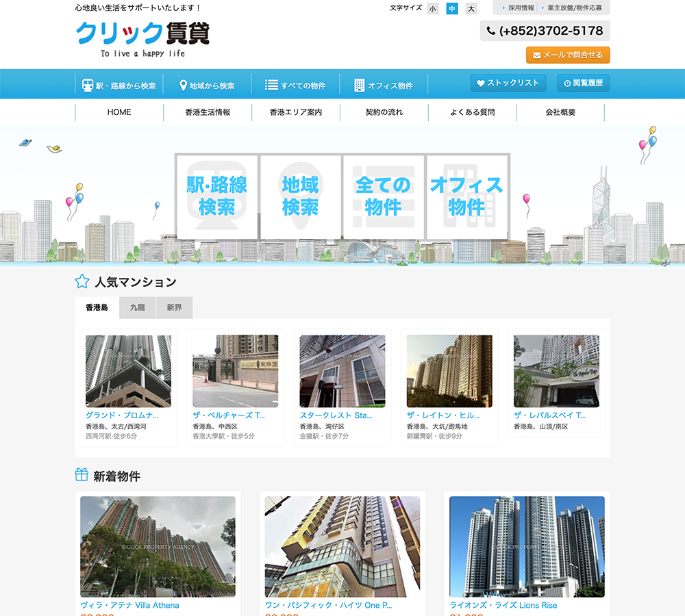Click the 銅鑼灣駅・徒歩9分 text
Viewport: 685px width, 616px height.
click(434, 436)
